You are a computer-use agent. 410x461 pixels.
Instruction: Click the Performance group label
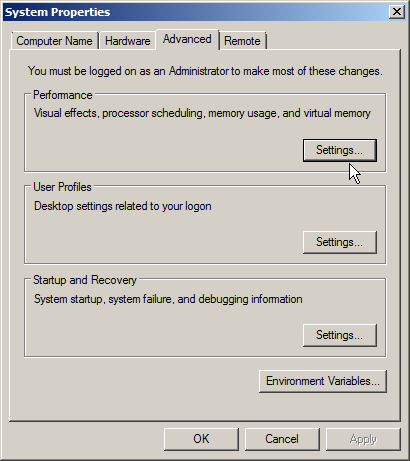pos(63,95)
